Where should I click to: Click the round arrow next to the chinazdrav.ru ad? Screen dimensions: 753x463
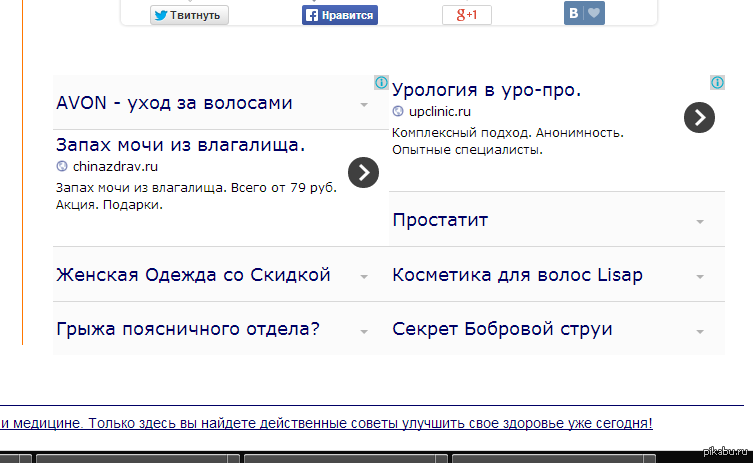pos(364,172)
